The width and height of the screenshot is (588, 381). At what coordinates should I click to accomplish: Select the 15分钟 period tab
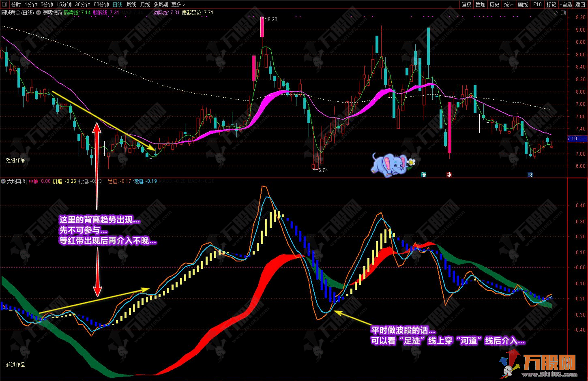tap(64, 4)
